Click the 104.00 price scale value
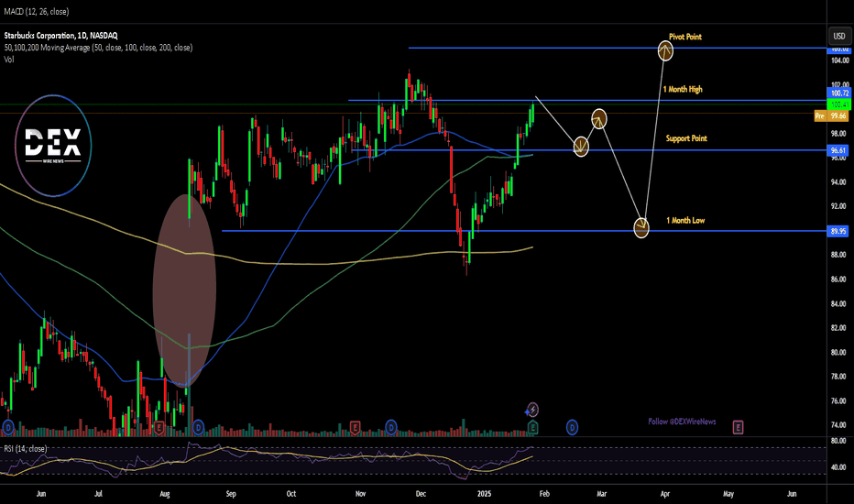Image resolution: width=854 pixels, height=504 pixels. point(839,61)
